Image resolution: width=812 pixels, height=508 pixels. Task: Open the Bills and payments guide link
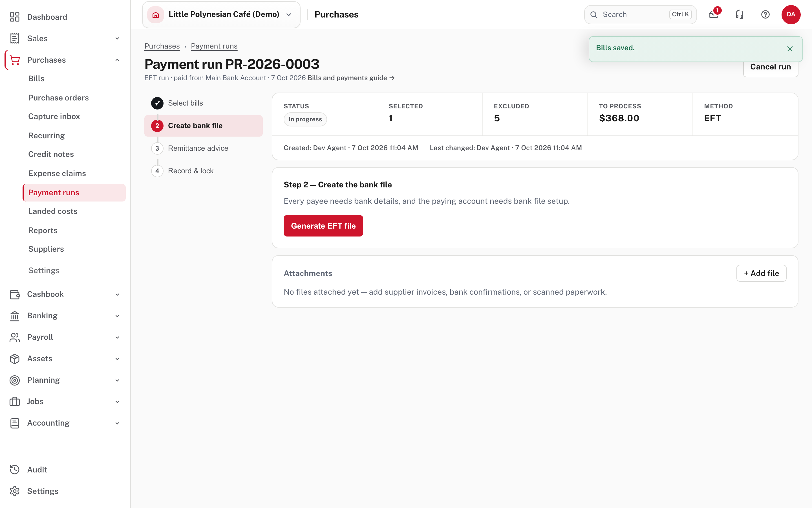(351, 78)
